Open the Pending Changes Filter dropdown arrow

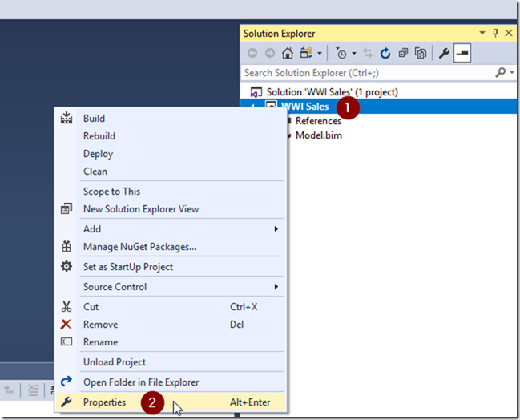[354, 53]
